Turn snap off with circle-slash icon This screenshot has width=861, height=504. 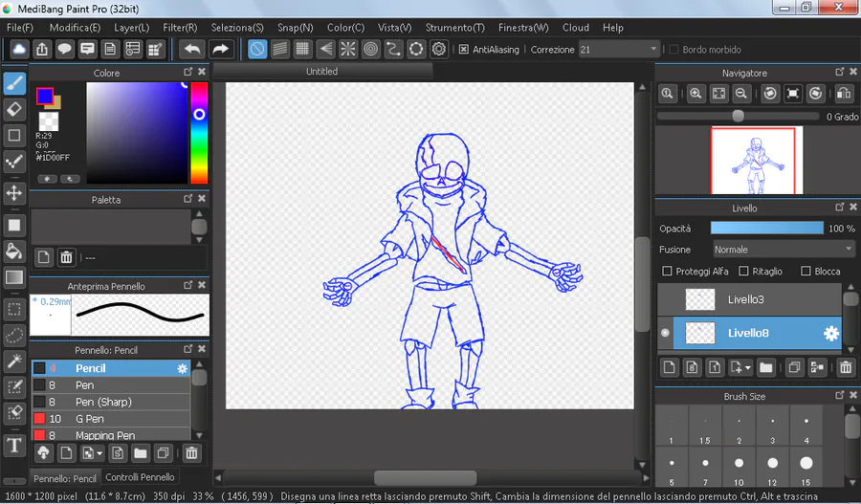(257, 50)
